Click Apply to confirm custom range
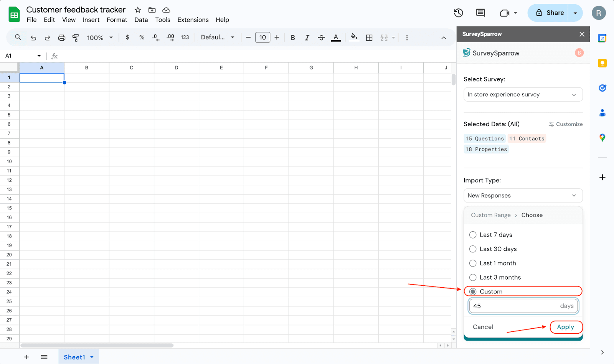Screen dimensions: 614x364 [566, 327]
